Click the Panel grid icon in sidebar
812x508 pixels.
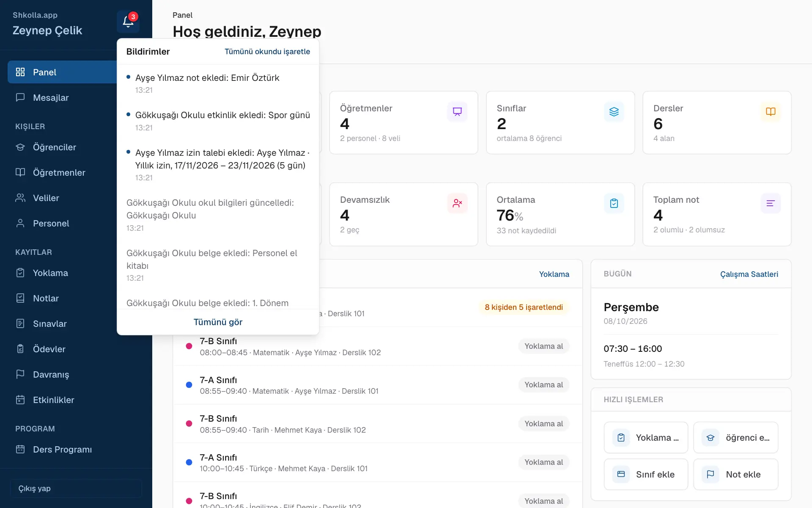(x=20, y=72)
